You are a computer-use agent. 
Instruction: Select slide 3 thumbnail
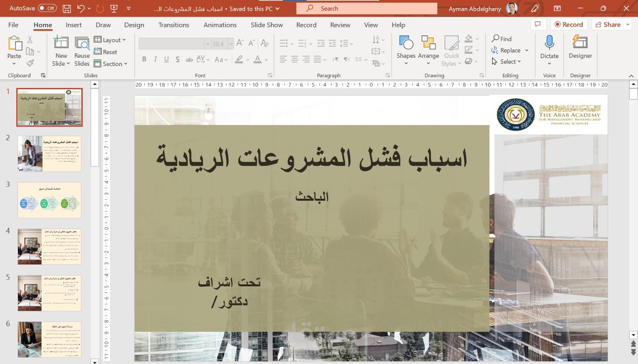click(49, 200)
